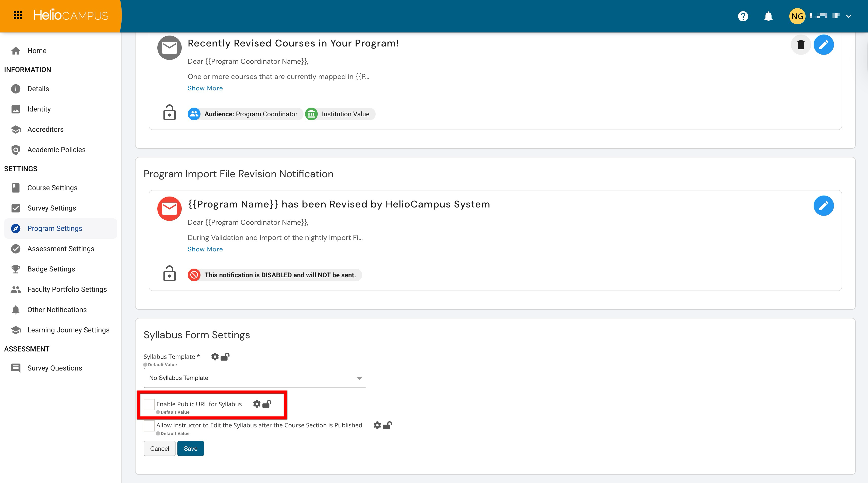Go to Course Settings in sidebar
The height and width of the screenshot is (483, 868).
tap(52, 188)
